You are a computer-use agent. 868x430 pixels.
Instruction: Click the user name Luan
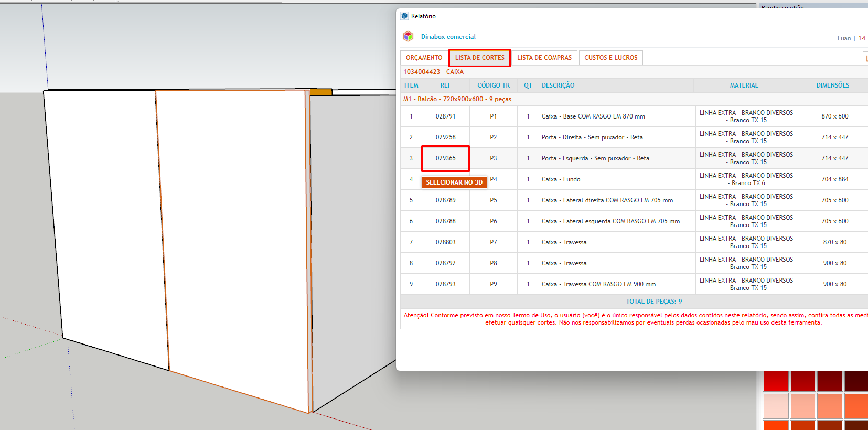[x=843, y=38]
